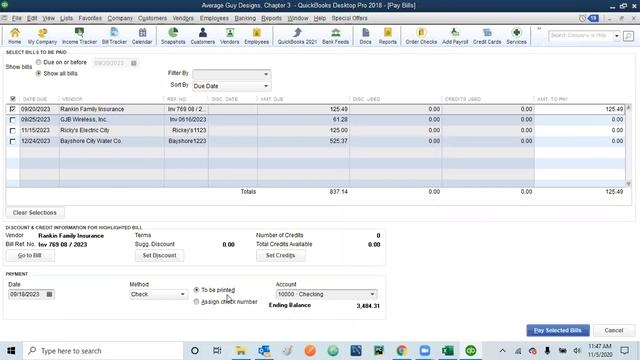Click the Search Company or Help field
This screenshot has width=640, height=360.
click(x=580, y=36)
